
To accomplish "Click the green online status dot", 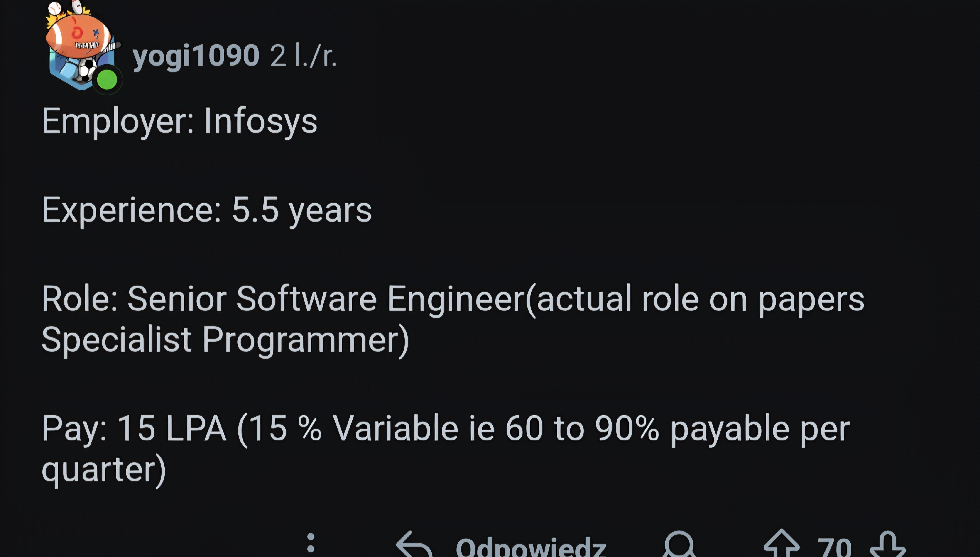I will pos(107,80).
